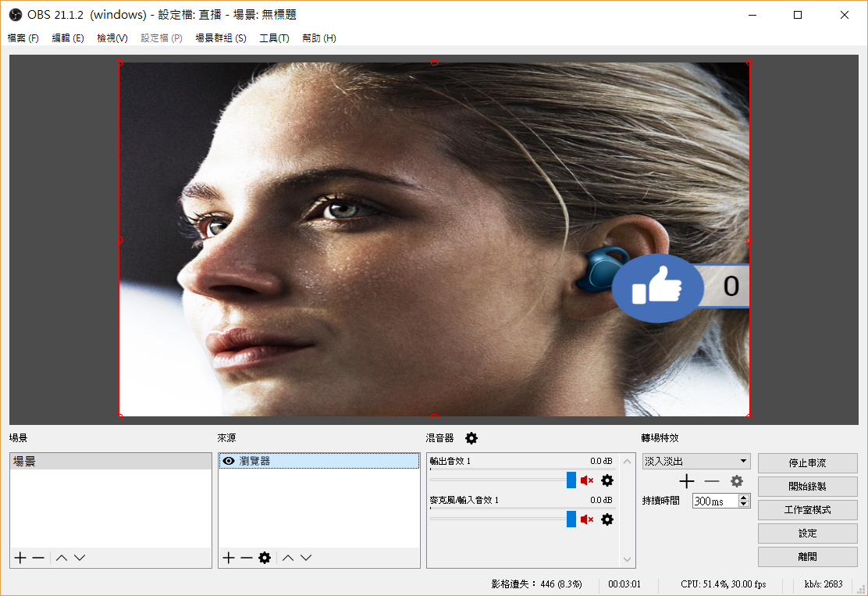
Task: Remove the selected scene with minus icon
Action: (x=37, y=558)
